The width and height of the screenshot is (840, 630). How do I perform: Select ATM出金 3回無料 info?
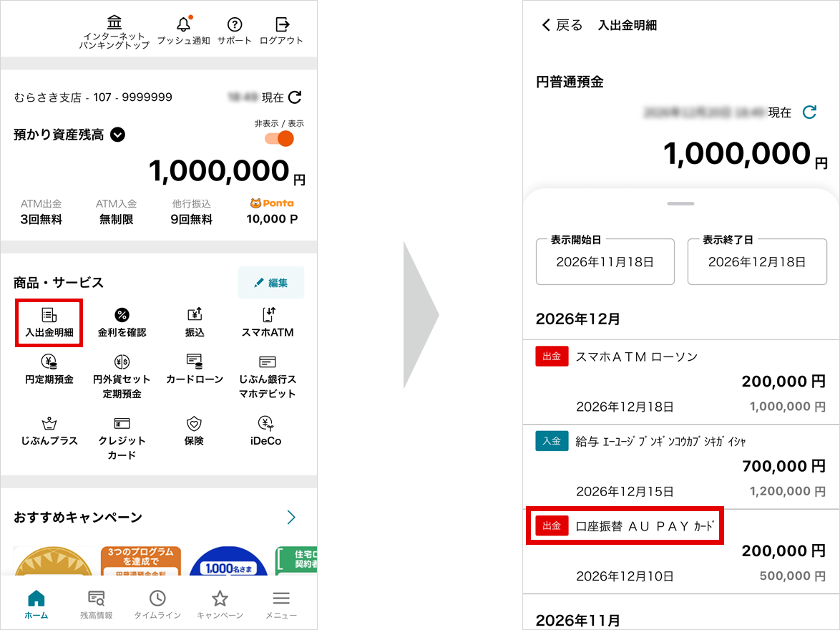tap(41, 212)
